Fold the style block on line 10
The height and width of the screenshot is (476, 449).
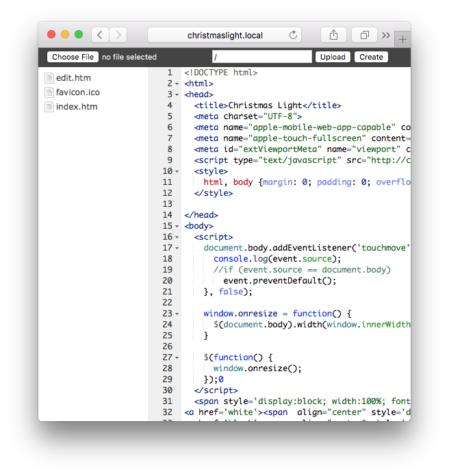tap(177, 171)
